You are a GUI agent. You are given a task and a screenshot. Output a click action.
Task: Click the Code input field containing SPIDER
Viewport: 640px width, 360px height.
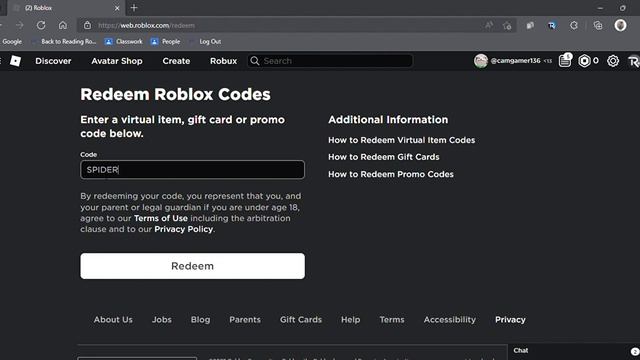click(192, 169)
